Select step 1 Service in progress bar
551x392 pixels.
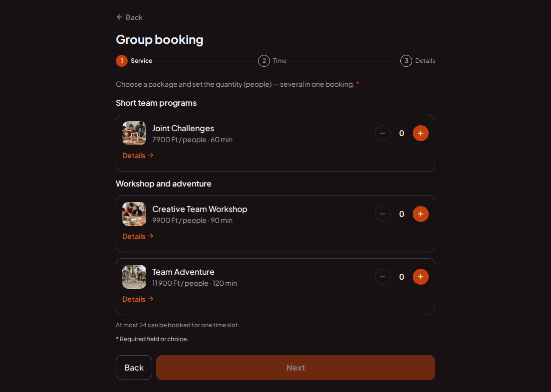tap(134, 61)
